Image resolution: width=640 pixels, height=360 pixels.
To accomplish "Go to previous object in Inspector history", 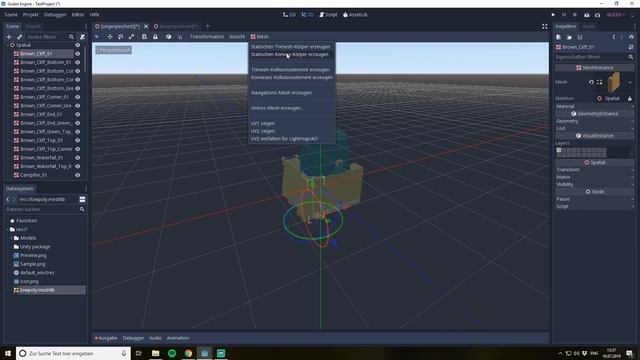I will [613, 37].
